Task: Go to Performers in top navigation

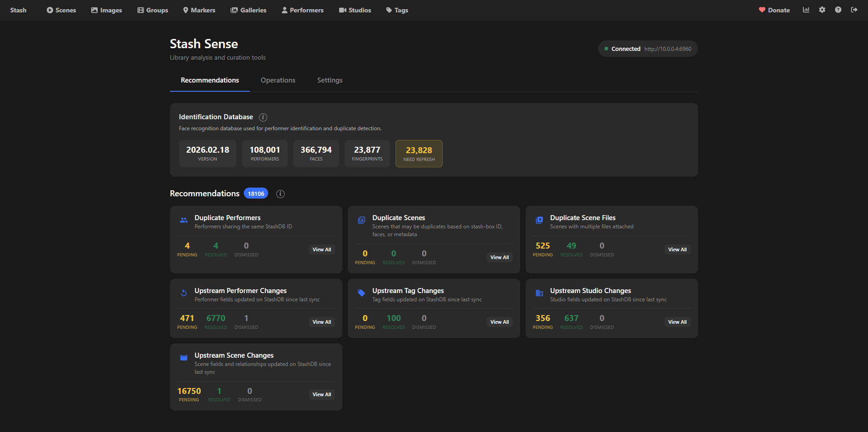Action: click(x=302, y=10)
